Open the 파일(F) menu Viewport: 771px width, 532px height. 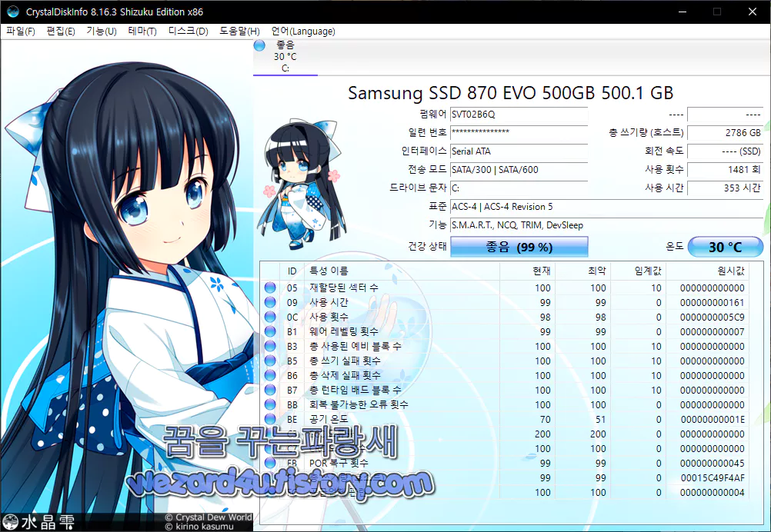pos(20,32)
